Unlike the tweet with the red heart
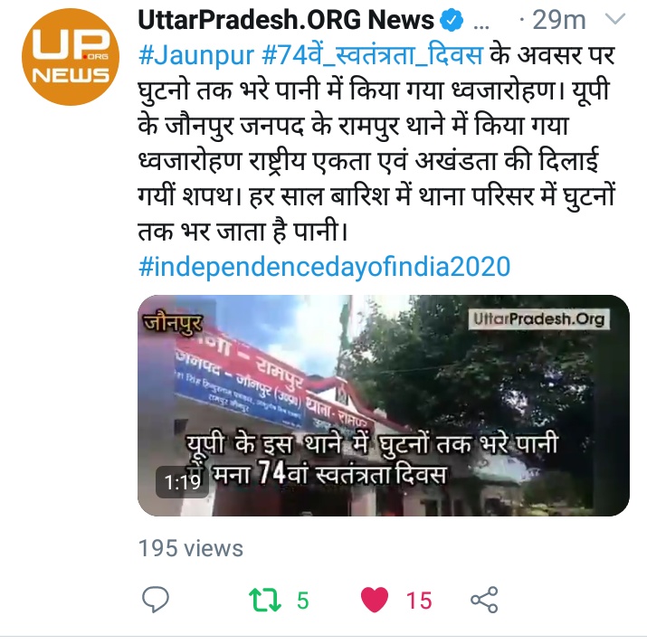Viewport: 647px width, 644px height. (375, 600)
